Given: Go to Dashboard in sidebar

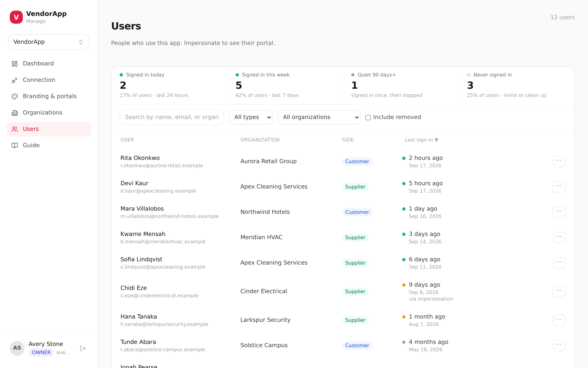Looking at the screenshot, I should point(49,64).
